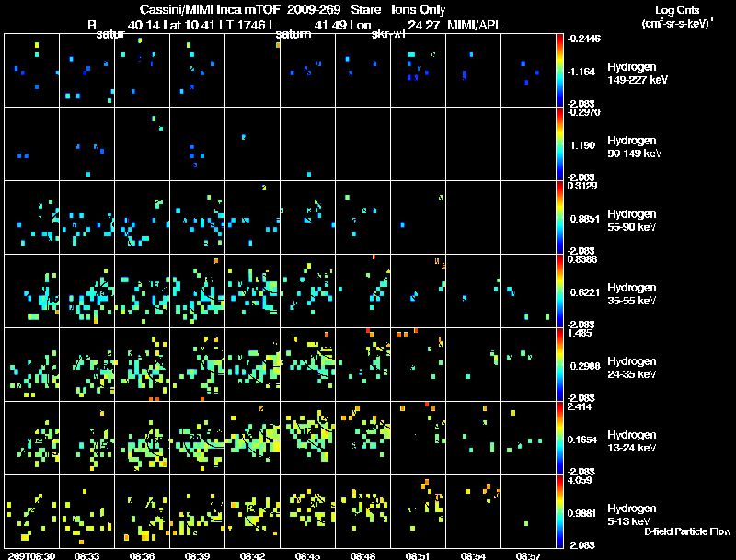Image resolution: width=736 pixels, height=560 pixels.
Task: Open the 149-227 keV image panel at 08:51
Action: pyautogui.click(x=418, y=71)
